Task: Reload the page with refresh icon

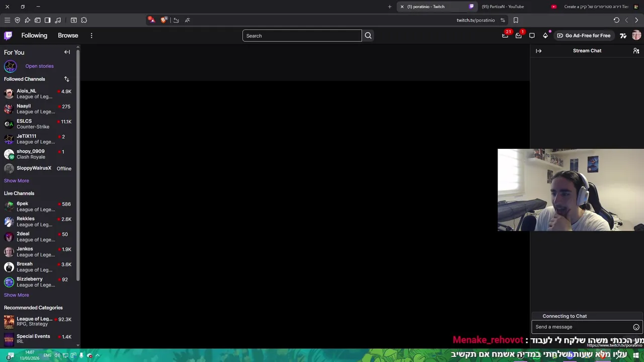Action: (616, 20)
